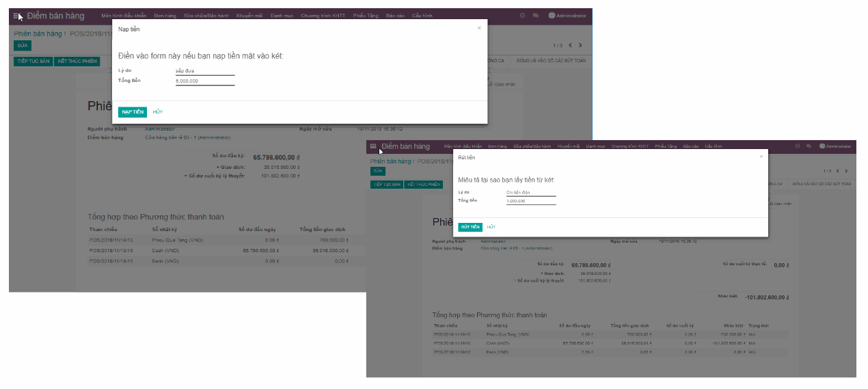Viewport: 868px width, 389px height.
Task: Click Điểm bán hàng title in Rút tiền window
Action: coord(405,146)
